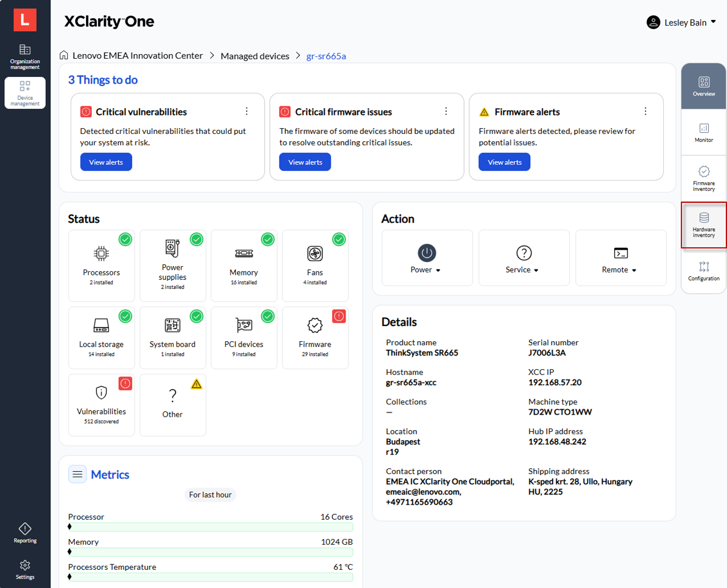The image size is (727, 588).
Task: Open Hardware inventory in right sidebar
Action: (704, 224)
